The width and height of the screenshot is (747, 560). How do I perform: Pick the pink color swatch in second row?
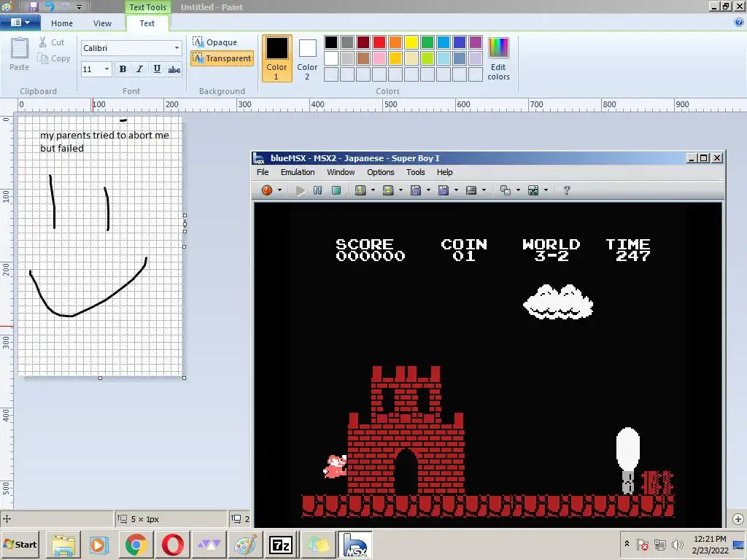click(379, 58)
